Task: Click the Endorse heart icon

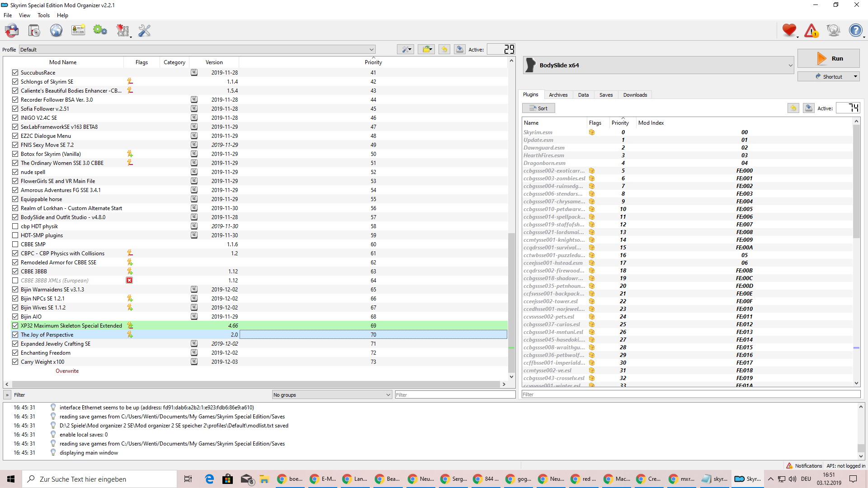Action: pyautogui.click(x=789, y=31)
